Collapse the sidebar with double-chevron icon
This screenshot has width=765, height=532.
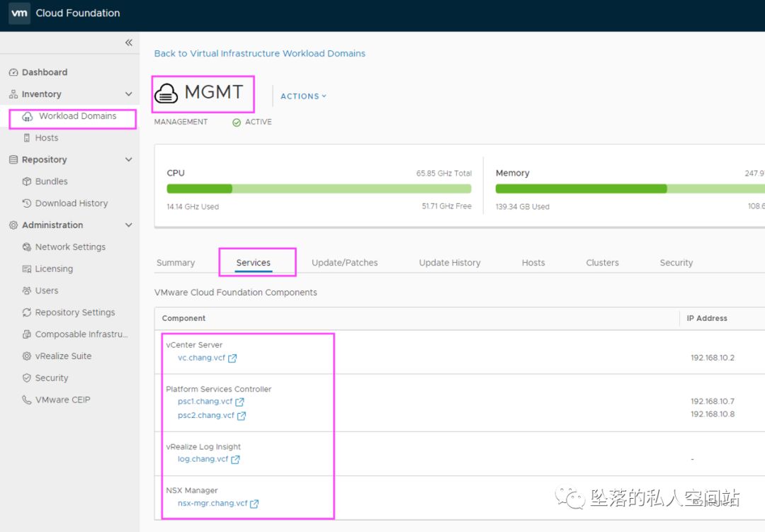click(129, 43)
